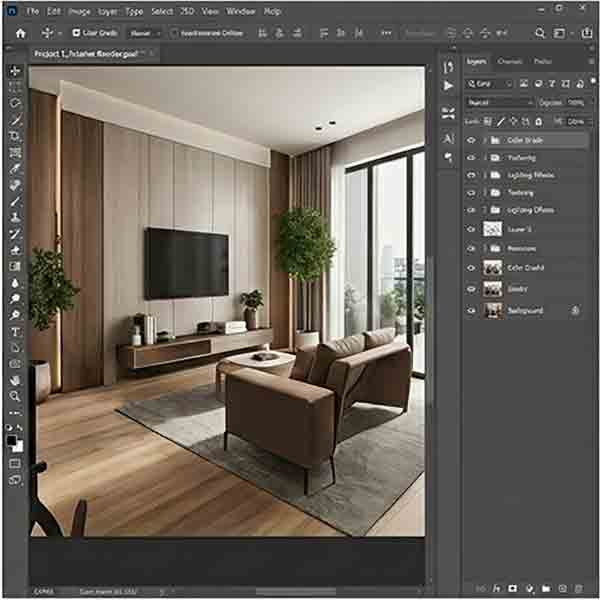The image size is (600, 600).
Task: Open the Image menu
Action: click(x=79, y=11)
